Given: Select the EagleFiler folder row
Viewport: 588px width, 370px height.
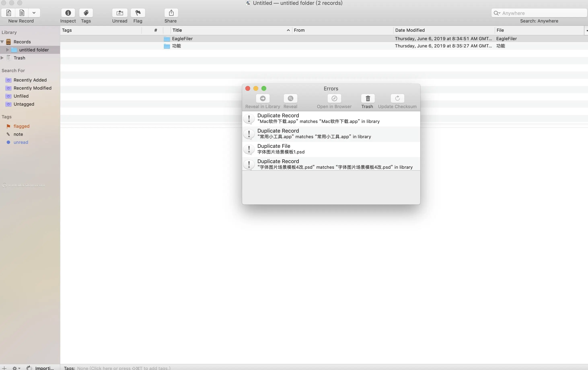Looking at the screenshot, I should coord(182,39).
